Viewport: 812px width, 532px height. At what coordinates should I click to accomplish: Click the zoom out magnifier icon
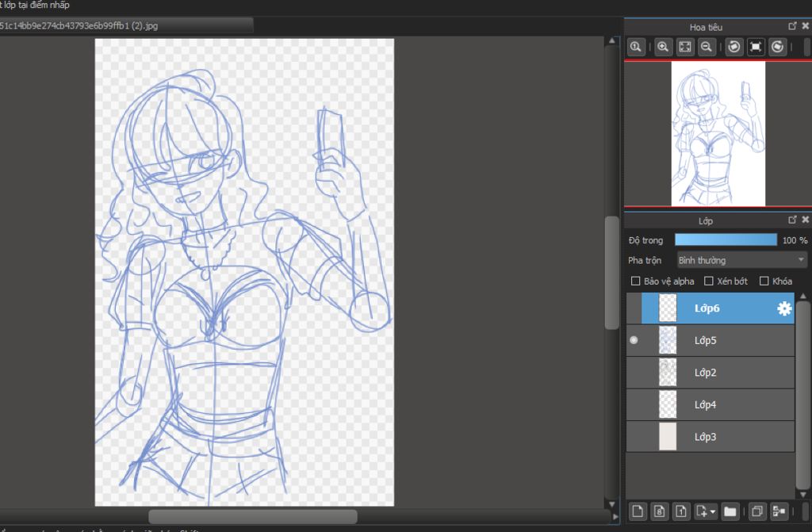[706, 48]
